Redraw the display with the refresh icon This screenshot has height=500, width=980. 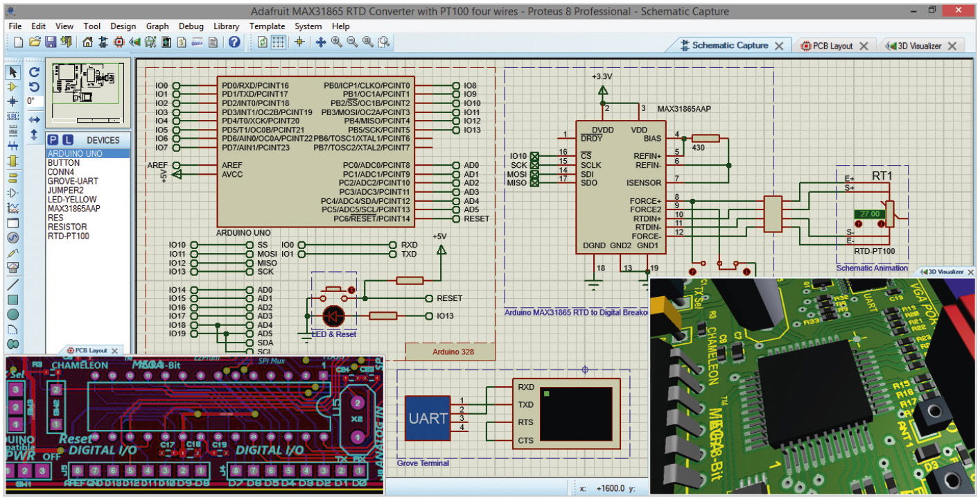coord(263,42)
